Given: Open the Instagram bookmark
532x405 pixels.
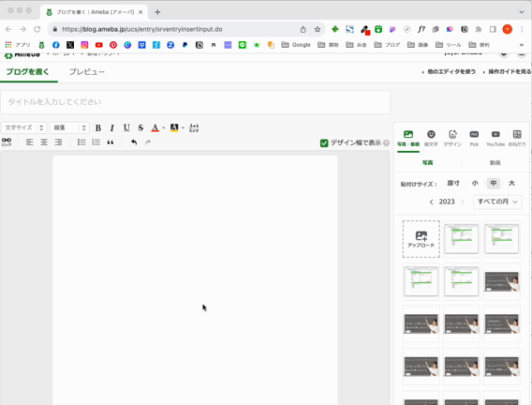Looking at the screenshot, I should coord(84,45).
